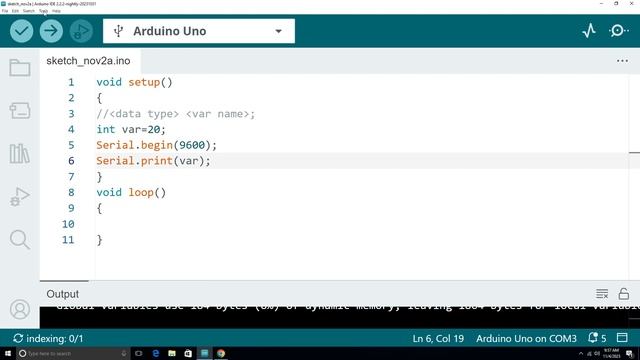Open the Sketch menu
The image size is (640, 360).
pos(29,11)
